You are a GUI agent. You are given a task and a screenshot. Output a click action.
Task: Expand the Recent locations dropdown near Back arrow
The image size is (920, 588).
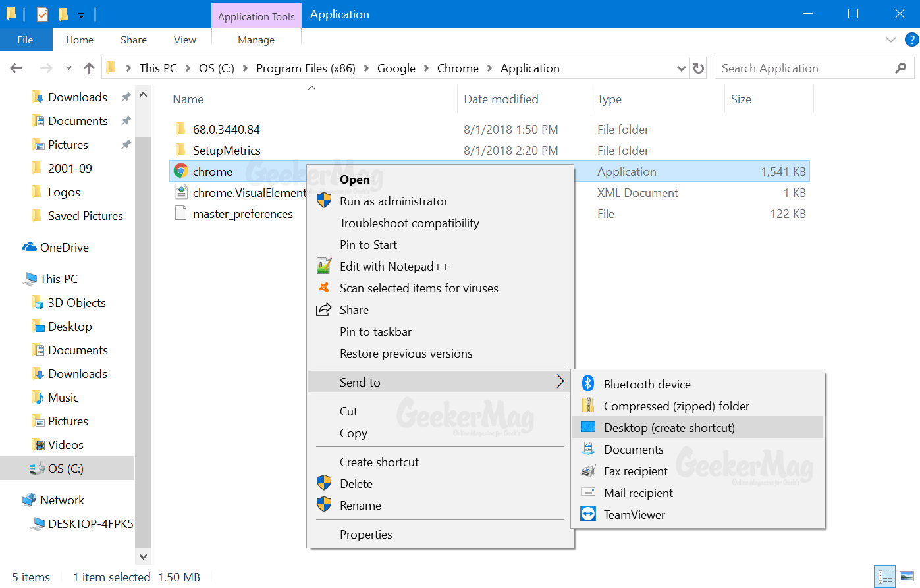pos(68,68)
